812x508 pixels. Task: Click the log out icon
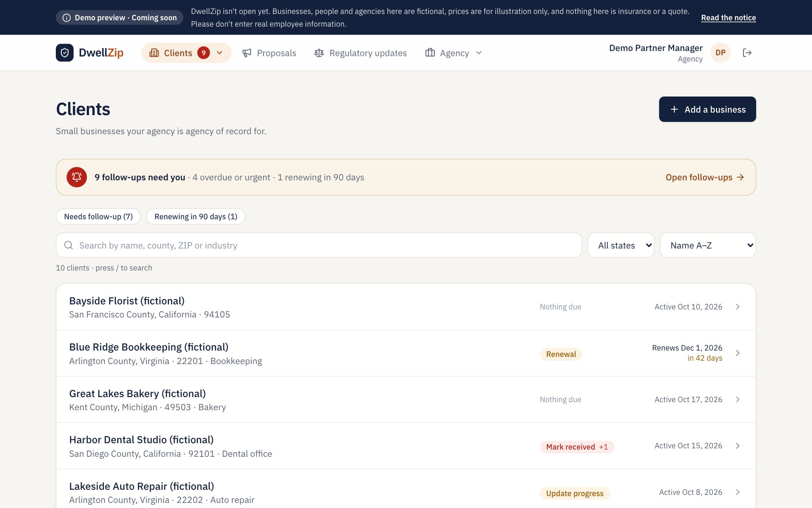tap(747, 53)
